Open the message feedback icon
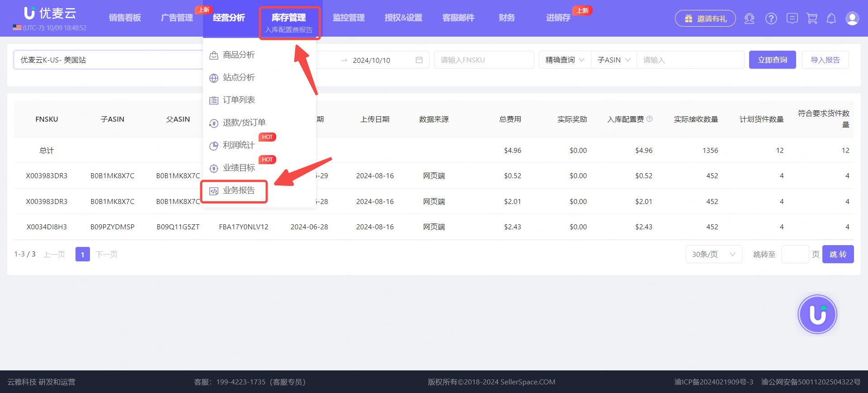The width and height of the screenshot is (868, 393). (x=792, y=19)
